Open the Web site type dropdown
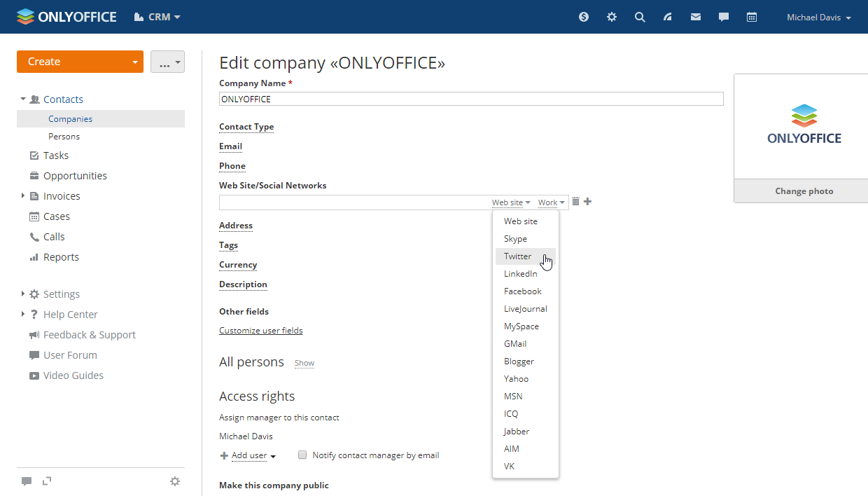This screenshot has width=868, height=496. [511, 202]
